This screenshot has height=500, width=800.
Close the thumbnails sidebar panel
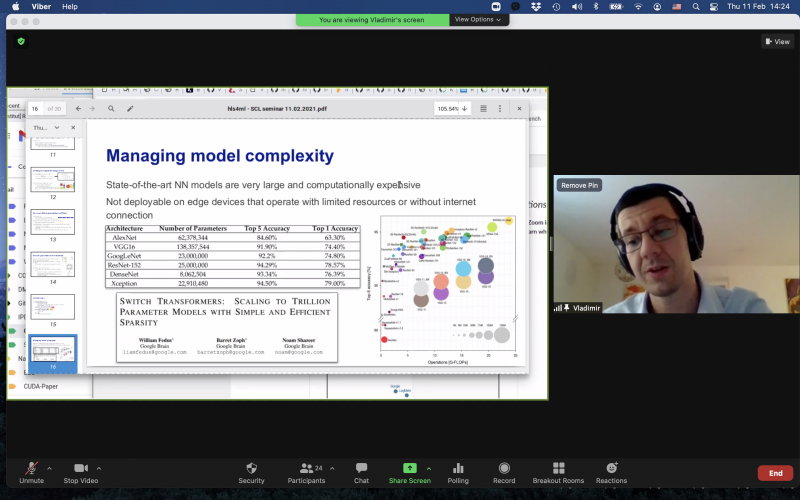click(x=73, y=128)
